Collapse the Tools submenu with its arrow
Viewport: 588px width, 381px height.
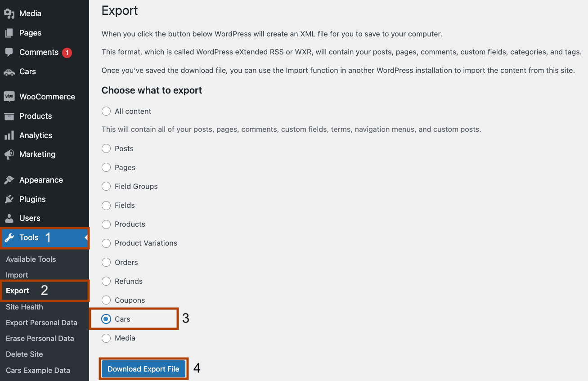[85, 238]
